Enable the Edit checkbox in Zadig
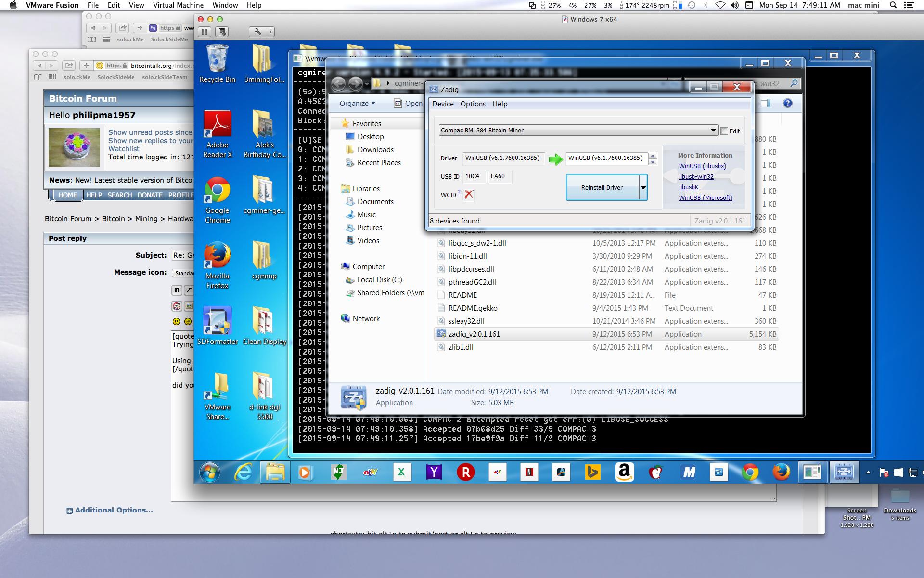924x578 pixels. pyautogui.click(x=724, y=131)
